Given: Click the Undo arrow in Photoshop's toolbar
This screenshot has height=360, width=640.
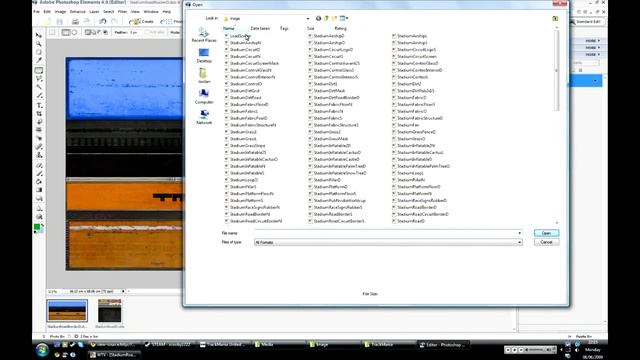Looking at the screenshot, I should point(102,21).
